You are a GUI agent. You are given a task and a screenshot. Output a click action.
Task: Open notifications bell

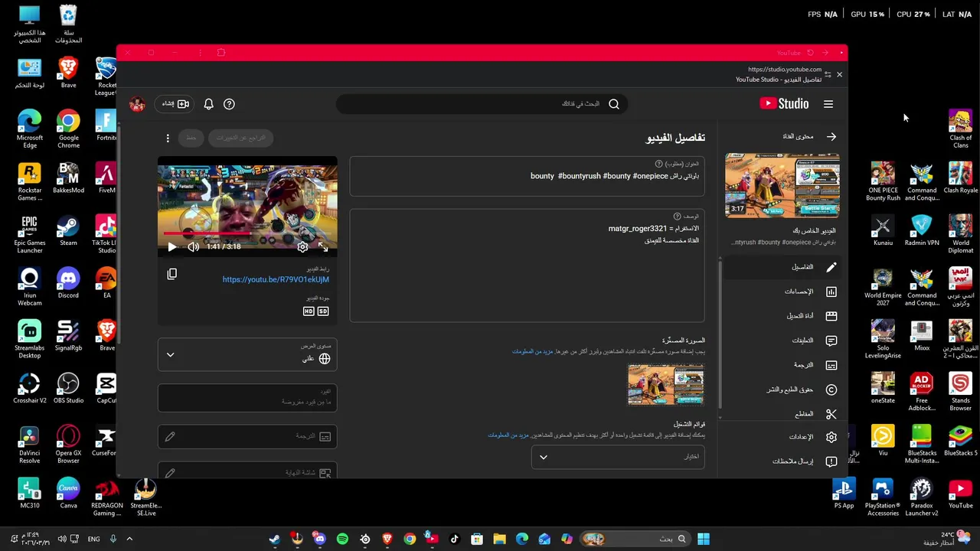pos(208,104)
